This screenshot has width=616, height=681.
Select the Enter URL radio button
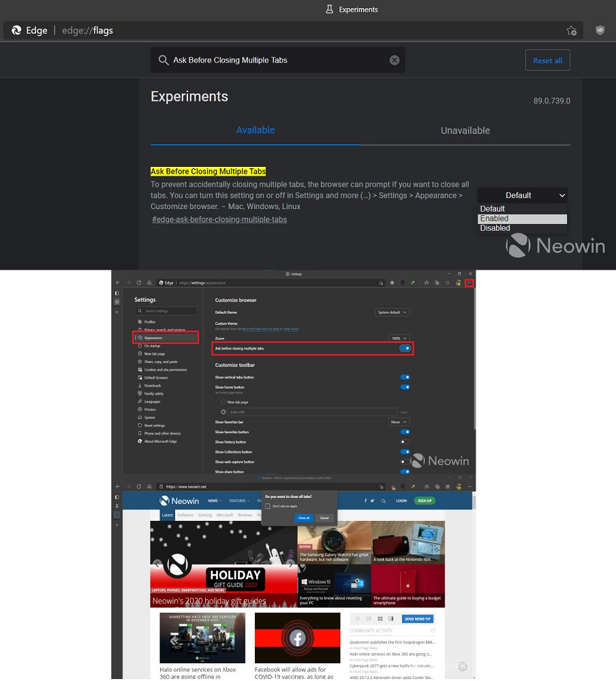(224, 412)
